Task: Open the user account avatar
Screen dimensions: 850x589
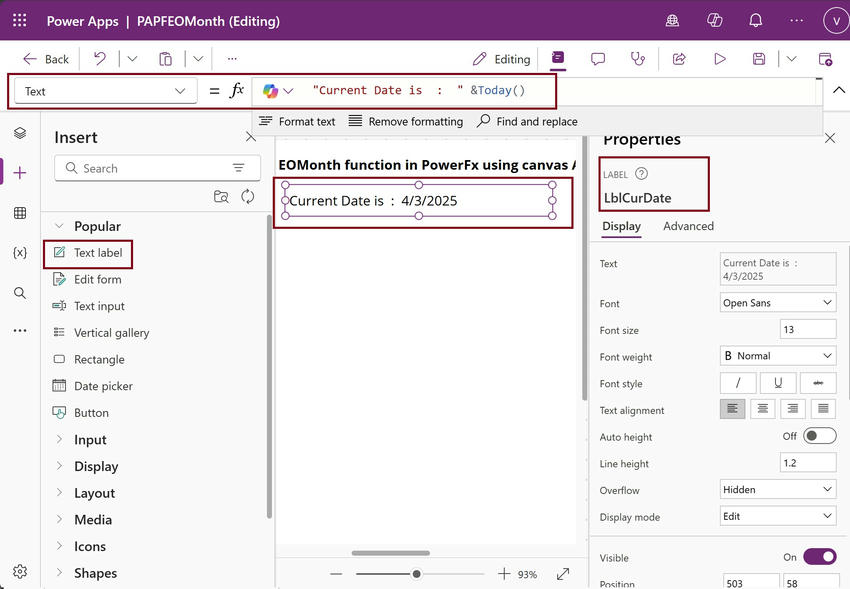Action: click(836, 21)
